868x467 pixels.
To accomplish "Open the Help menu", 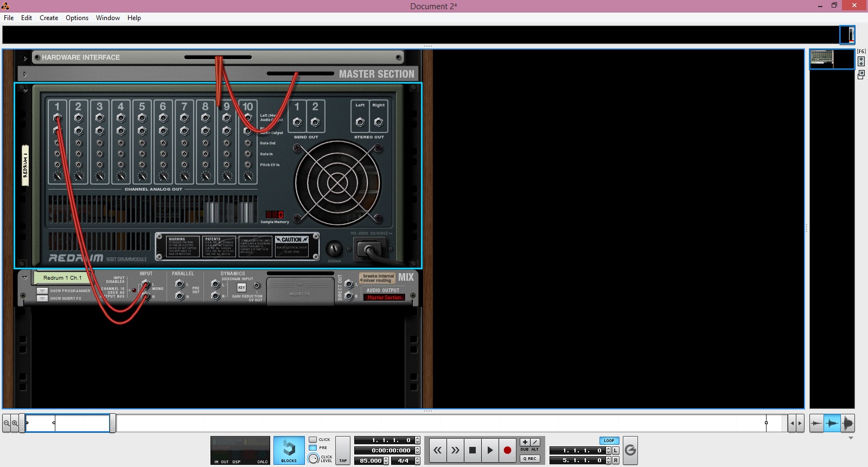I will point(134,18).
